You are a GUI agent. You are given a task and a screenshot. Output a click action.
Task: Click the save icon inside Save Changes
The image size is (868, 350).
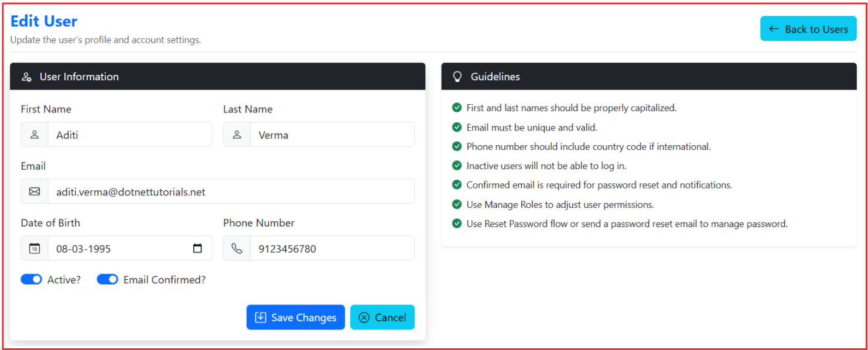pyautogui.click(x=259, y=317)
